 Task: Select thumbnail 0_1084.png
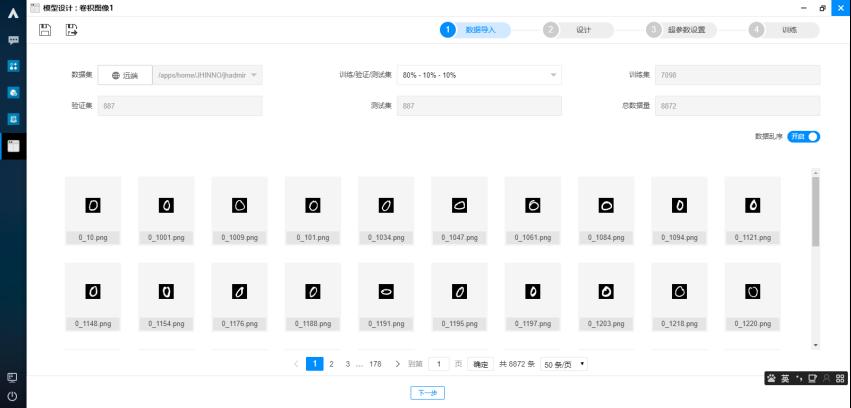[x=606, y=211]
